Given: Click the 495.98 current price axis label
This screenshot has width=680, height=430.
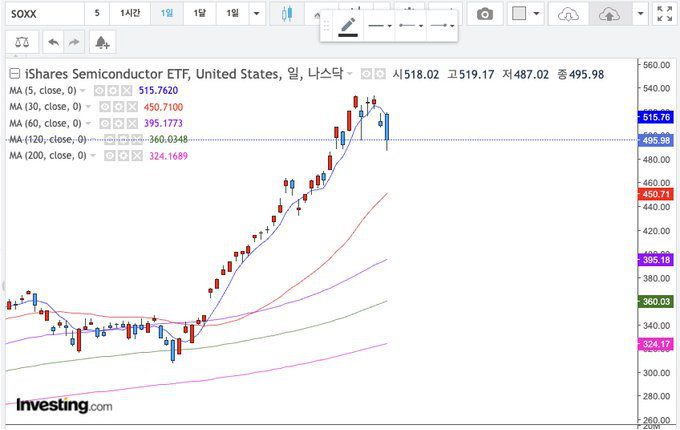Looking at the screenshot, I should pyautogui.click(x=656, y=140).
